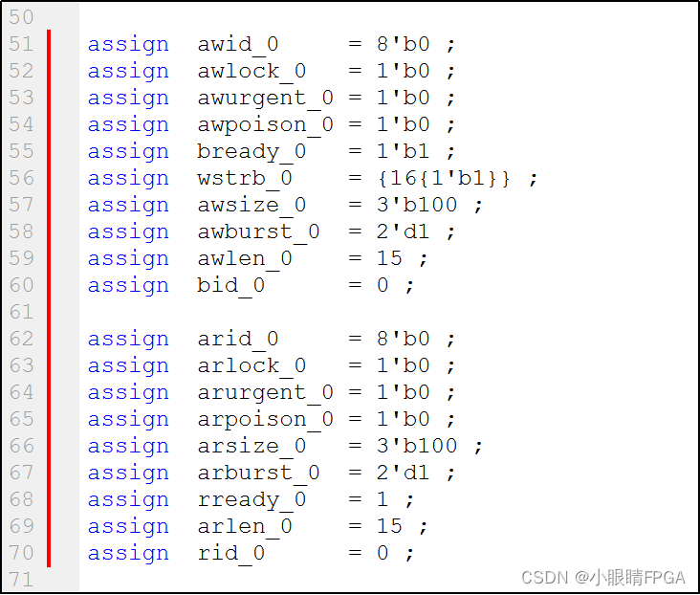The height and width of the screenshot is (595, 700).
Task: Click the 3'b100 value of awsize_0
Action: click(416, 205)
